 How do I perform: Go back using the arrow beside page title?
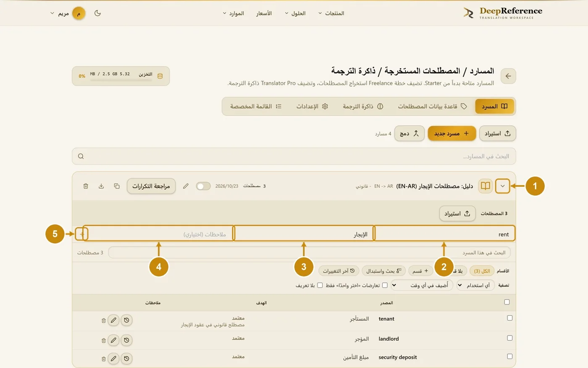(508, 76)
